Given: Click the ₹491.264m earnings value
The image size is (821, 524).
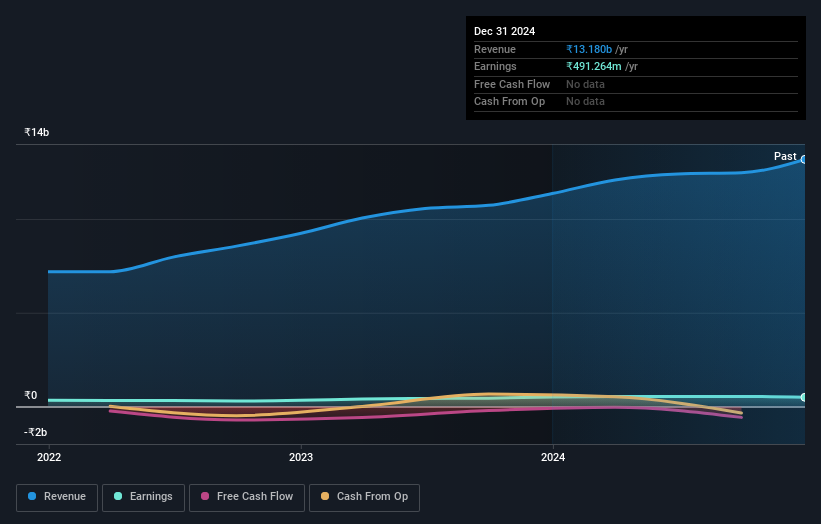Looking at the screenshot, I should tap(594, 66).
